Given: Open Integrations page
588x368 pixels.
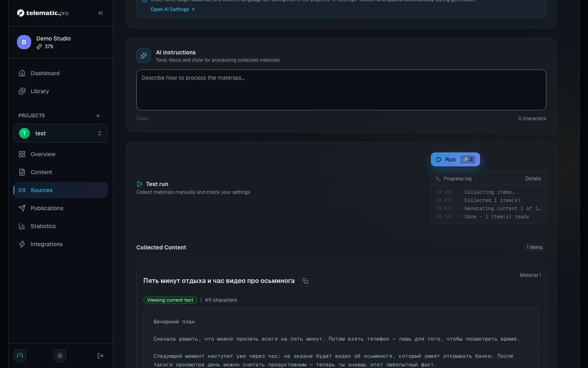Looking at the screenshot, I should pyautogui.click(x=60, y=244).
